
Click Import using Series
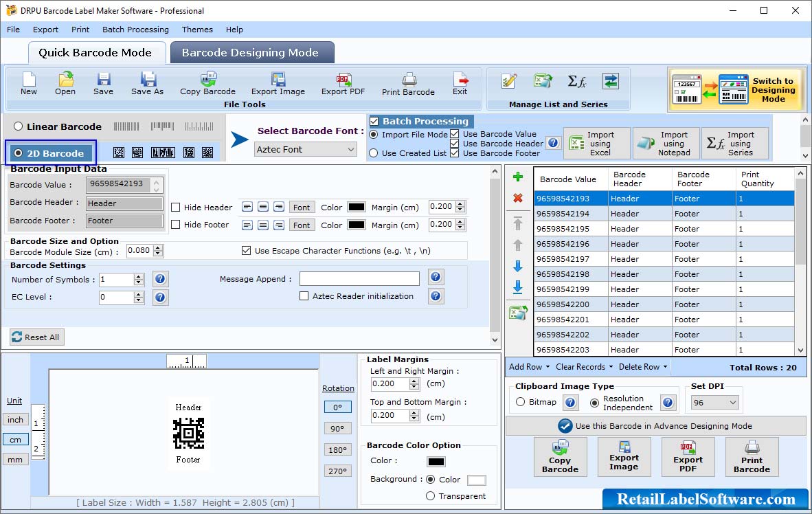pyautogui.click(x=735, y=143)
